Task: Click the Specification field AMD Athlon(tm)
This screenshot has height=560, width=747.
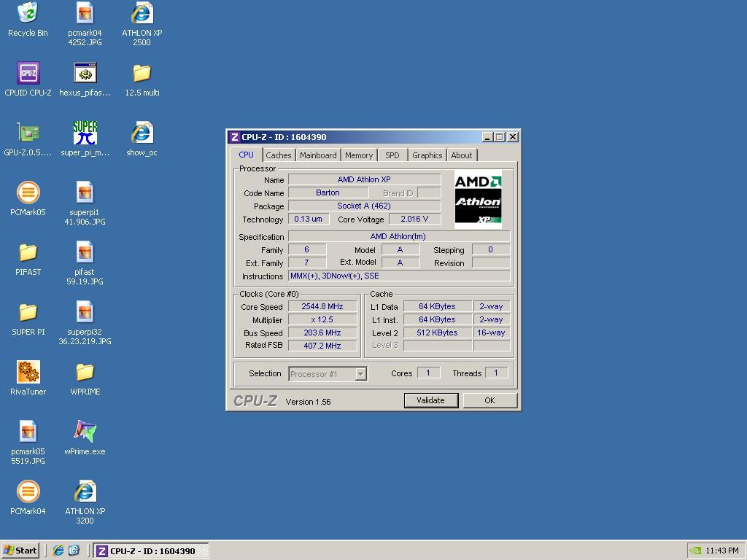Action: coord(399,237)
